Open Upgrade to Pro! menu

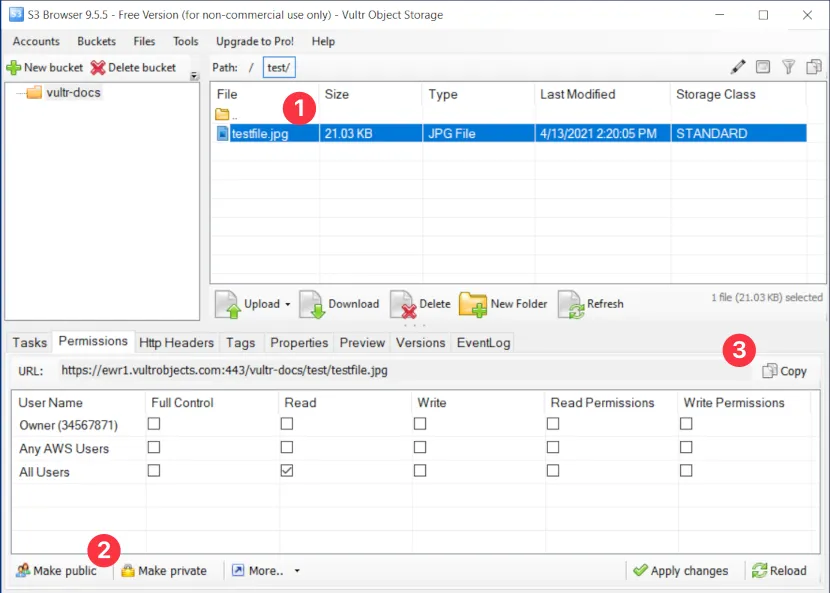[x=255, y=41]
